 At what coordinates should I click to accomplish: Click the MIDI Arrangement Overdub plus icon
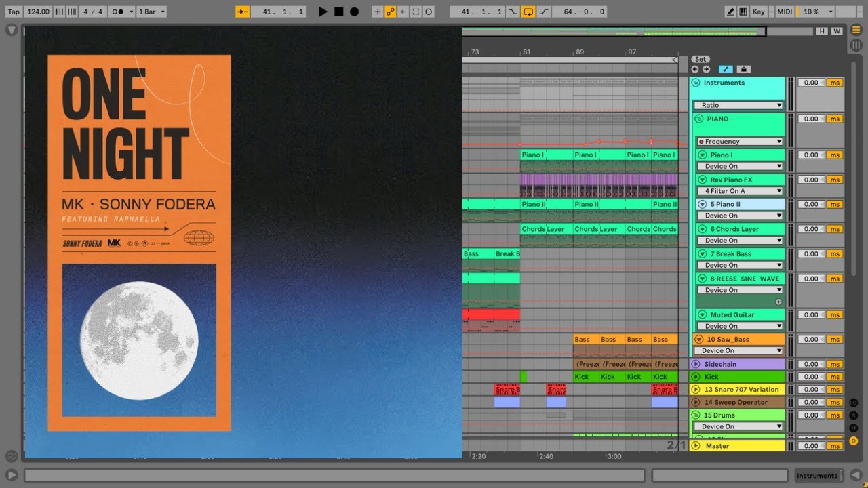(378, 12)
